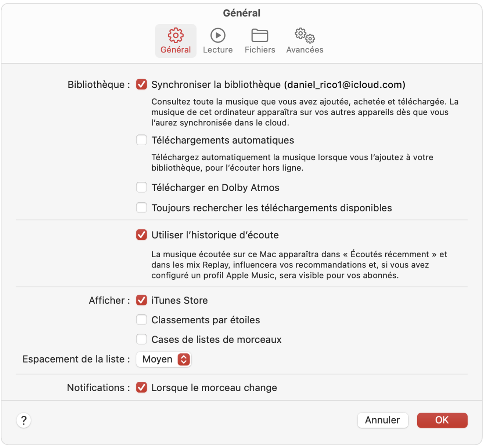Click the Annuler button

[x=382, y=420]
